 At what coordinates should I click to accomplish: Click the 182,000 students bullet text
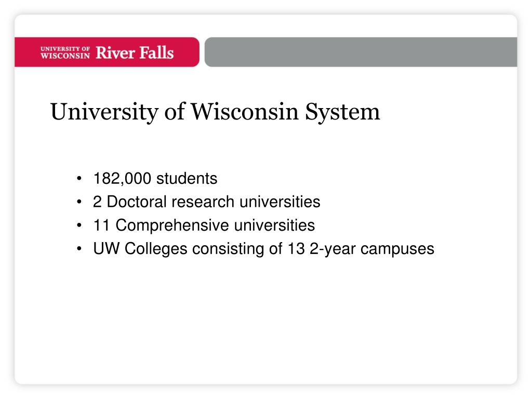tap(155, 179)
